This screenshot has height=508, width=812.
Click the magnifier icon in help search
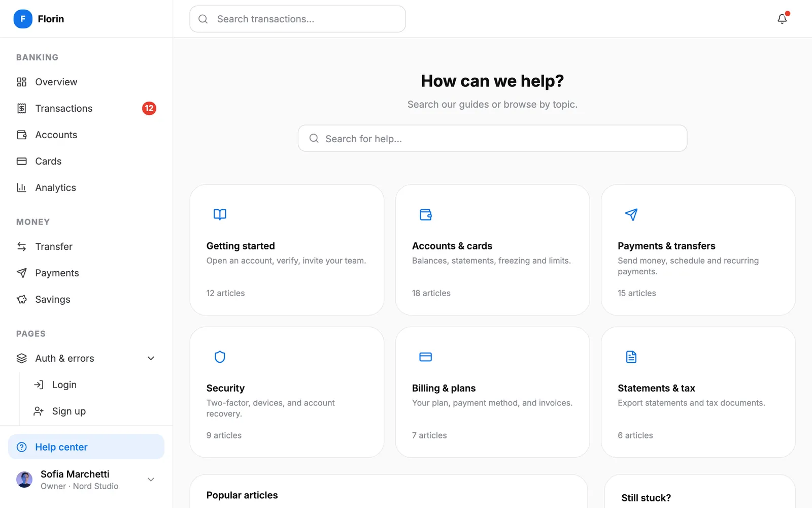tap(314, 138)
